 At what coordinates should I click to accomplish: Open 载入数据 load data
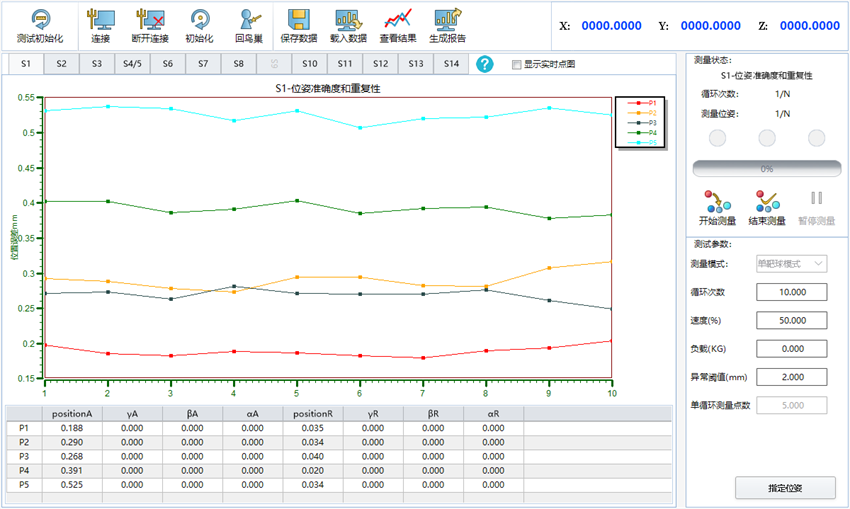[x=348, y=19]
